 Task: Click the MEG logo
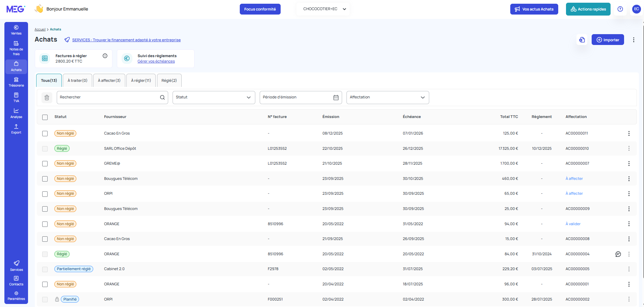[x=16, y=9]
